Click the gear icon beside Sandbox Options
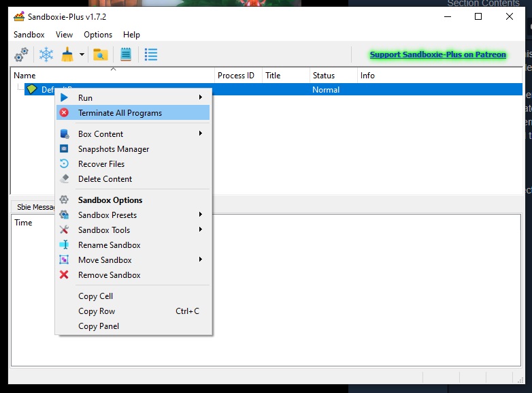The image size is (532, 393). (x=64, y=200)
